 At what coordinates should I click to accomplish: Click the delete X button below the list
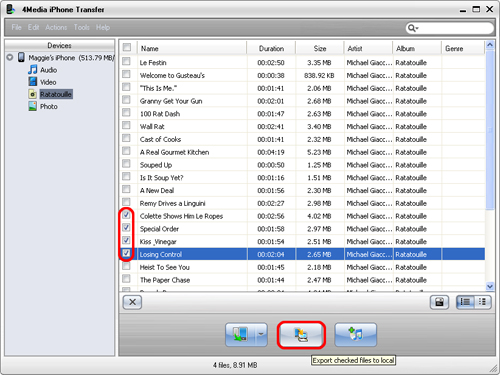[132, 302]
